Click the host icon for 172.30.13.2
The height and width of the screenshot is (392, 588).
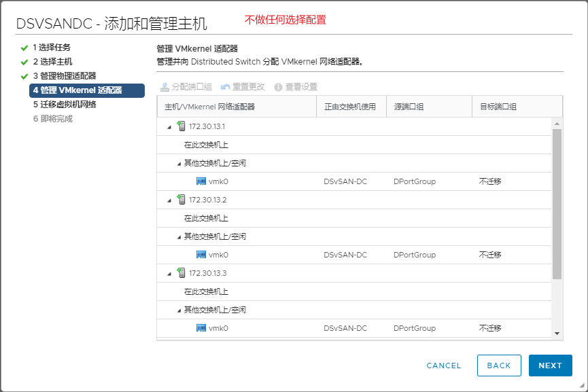[181, 200]
